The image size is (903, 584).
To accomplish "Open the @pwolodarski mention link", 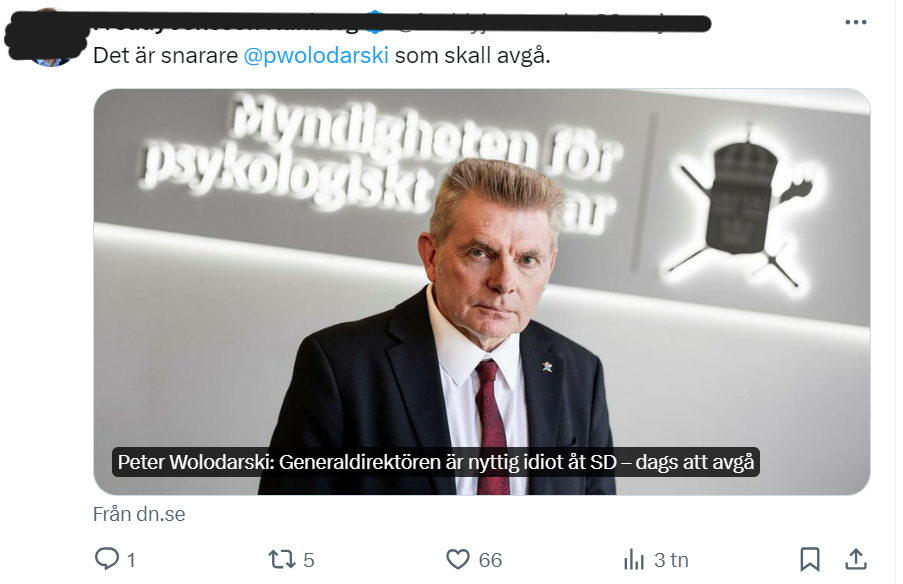I will (316, 56).
